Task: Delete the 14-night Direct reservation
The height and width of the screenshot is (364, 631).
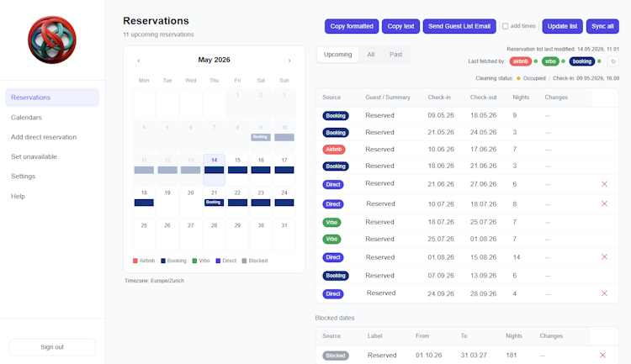Action: pyautogui.click(x=604, y=256)
